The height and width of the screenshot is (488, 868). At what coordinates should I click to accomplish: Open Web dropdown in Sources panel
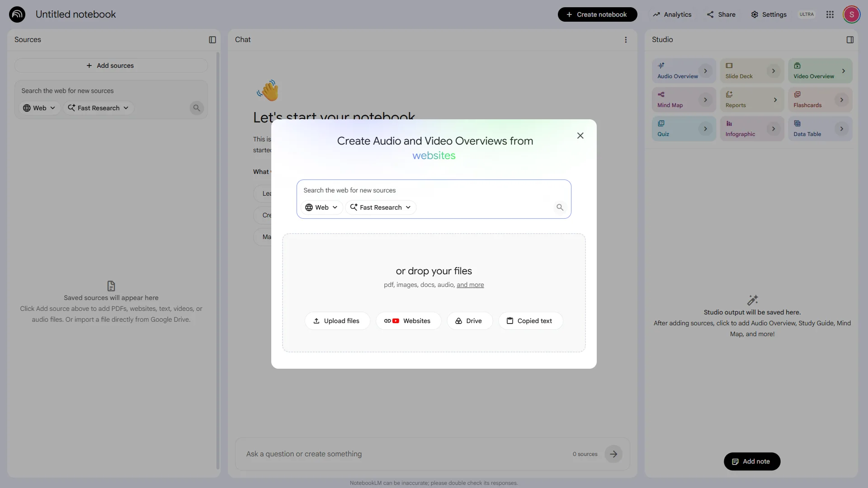(39, 108)
